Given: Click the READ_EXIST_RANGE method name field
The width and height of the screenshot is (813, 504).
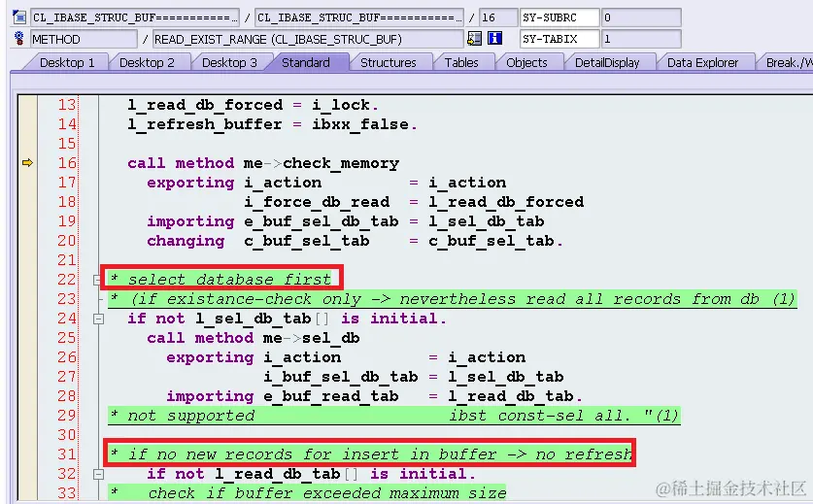Looking at the screenshot, I should [x=308, y=39].
